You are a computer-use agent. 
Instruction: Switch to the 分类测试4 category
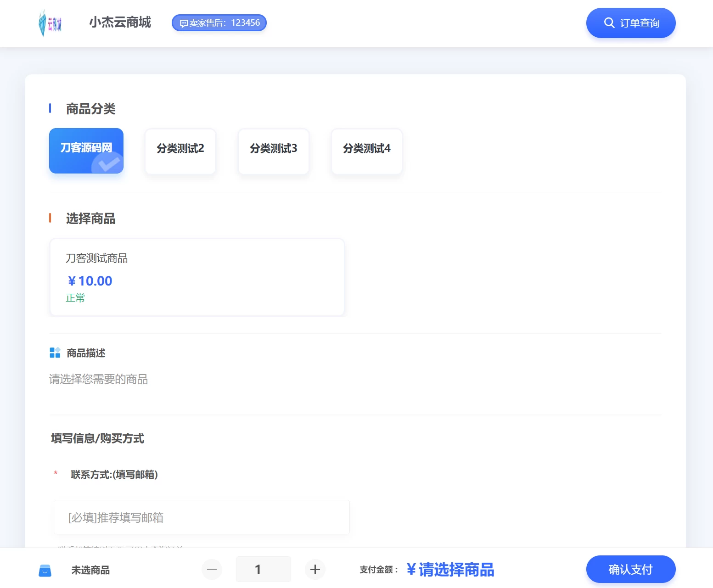366,151
